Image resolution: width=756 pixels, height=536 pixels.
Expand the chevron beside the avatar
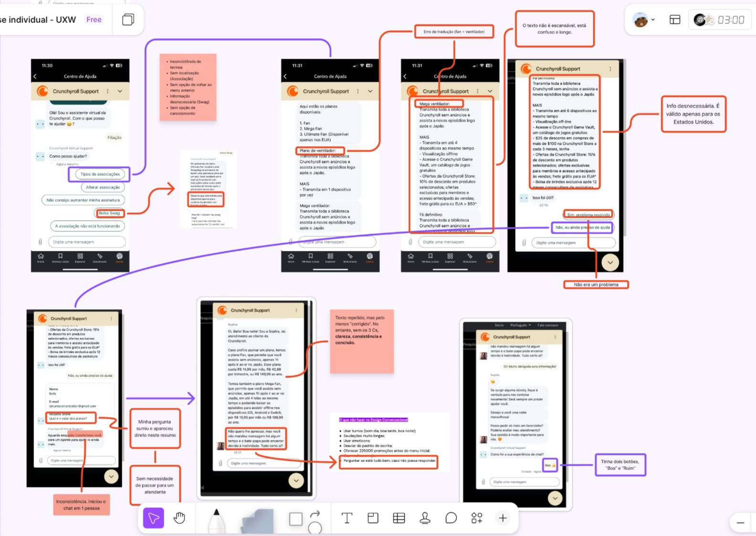click(x=653, y=20)
